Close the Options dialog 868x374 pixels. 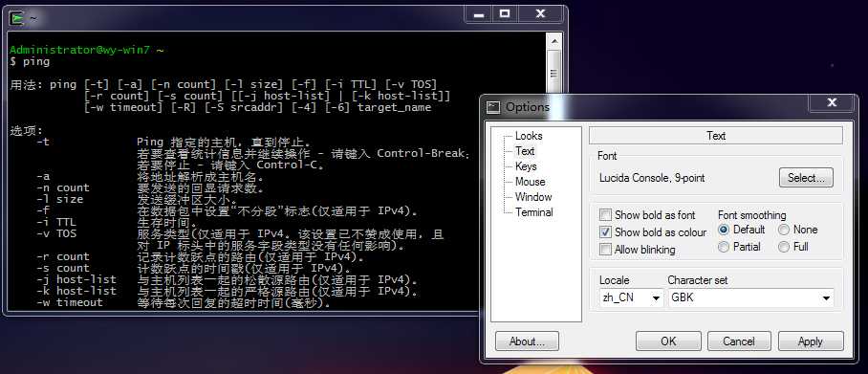click(x=831, y=102)
